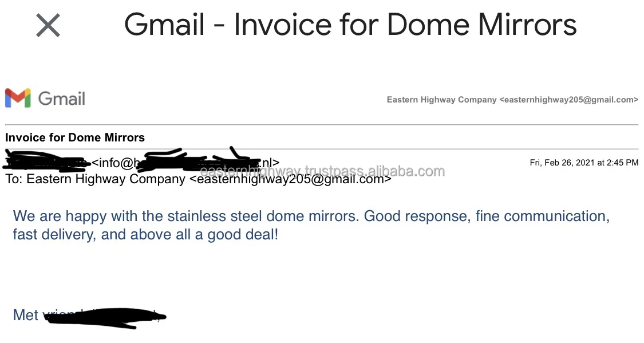
Task: Click the page title Gmail - Invoice for Dome Mirrors
Action: click(x=350, y=25)
